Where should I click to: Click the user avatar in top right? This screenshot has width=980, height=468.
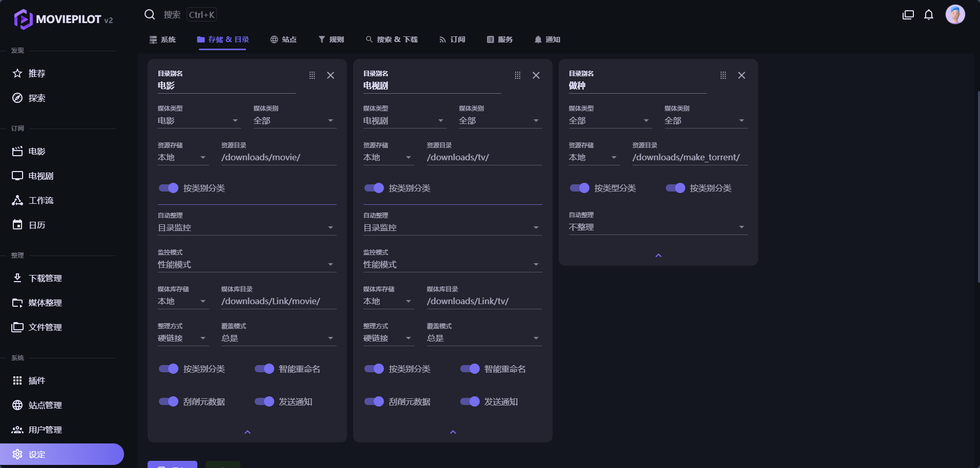[x=955, y=14]
